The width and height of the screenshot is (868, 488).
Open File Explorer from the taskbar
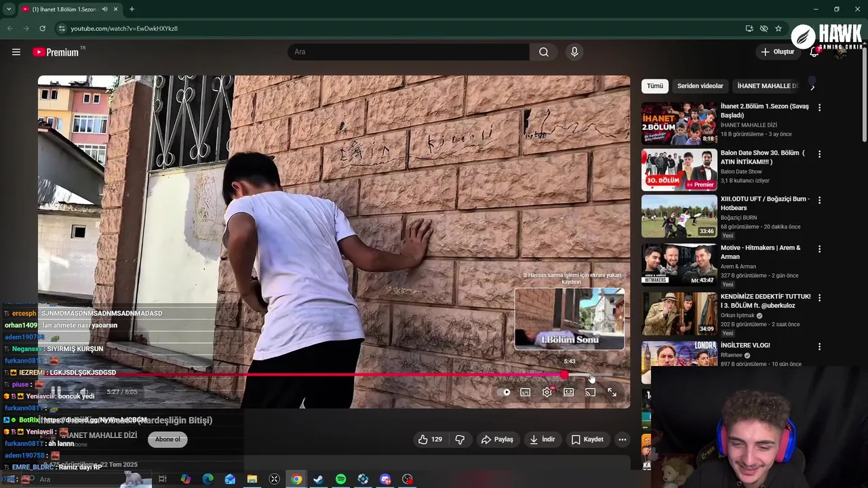(252, 479)
